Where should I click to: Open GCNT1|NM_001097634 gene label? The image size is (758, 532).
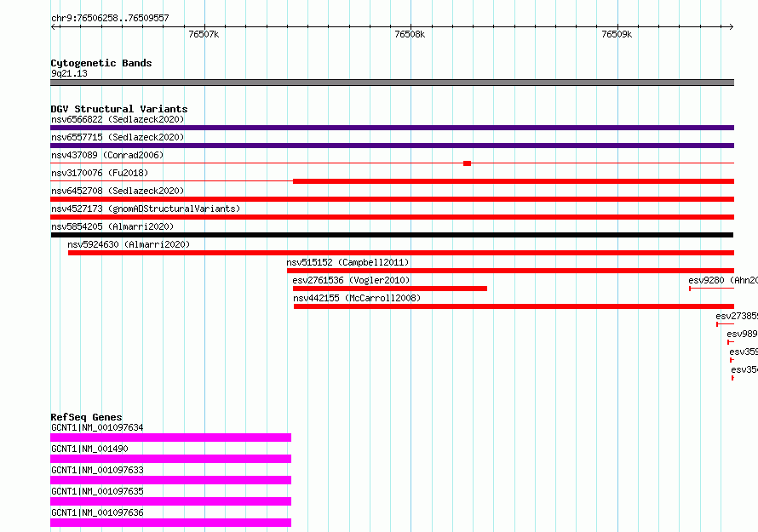(x=97, y=427)
